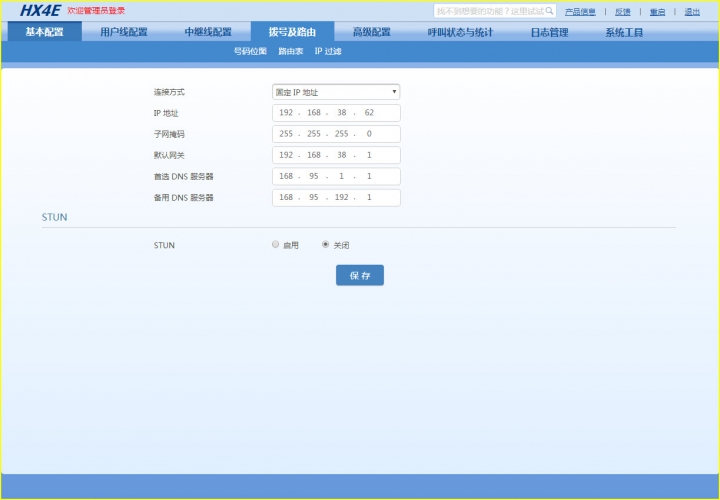Click last octet 1 of 备用 DNS 服务器

point(369,197)
